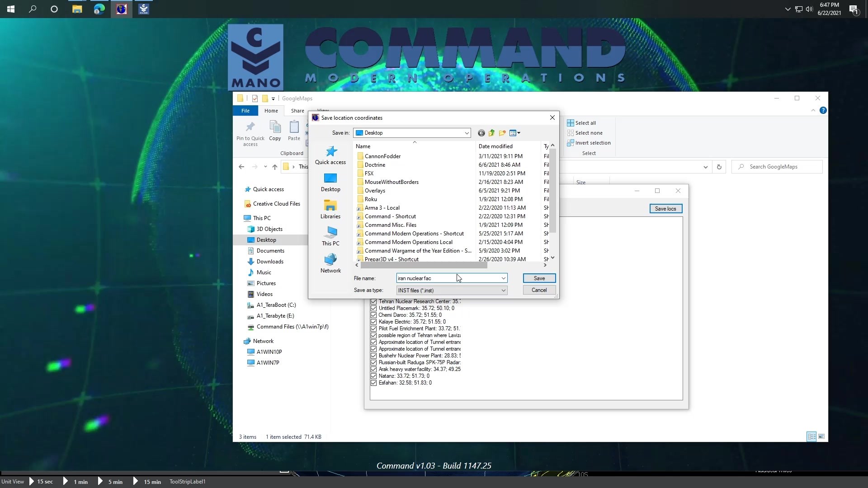Viewport: 868px width, 488px height.
Task: Click the file list vertical scrollbar
Action: click(x=552, y=191)
